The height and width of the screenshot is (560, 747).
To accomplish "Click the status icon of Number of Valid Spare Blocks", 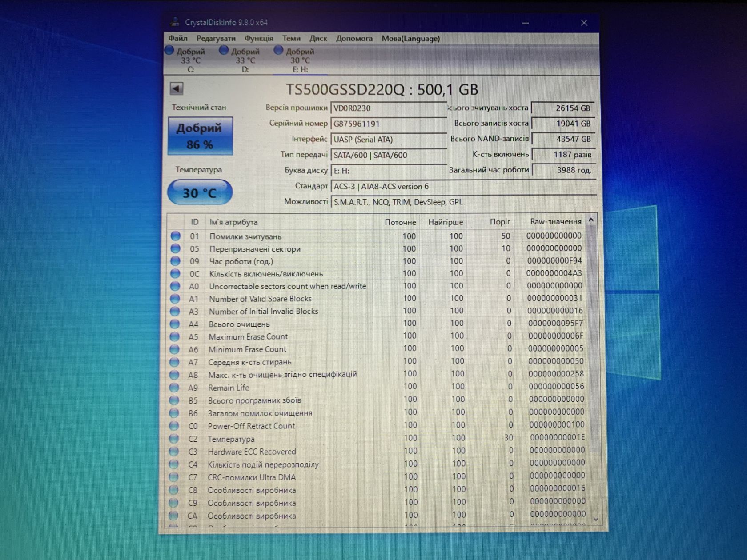I will click(175, 299).
